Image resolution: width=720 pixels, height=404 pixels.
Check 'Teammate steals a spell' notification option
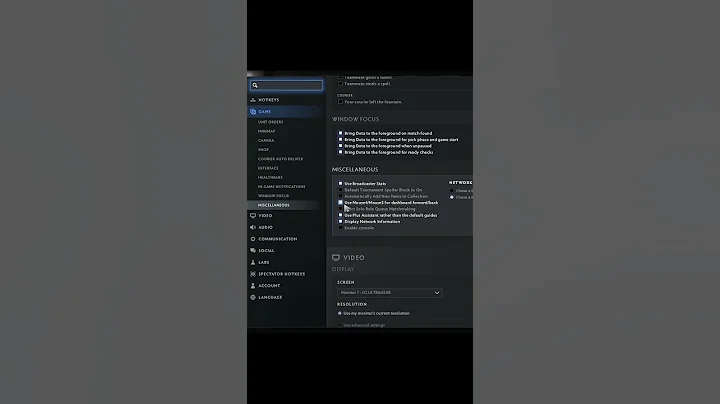[x=340, y=84]
